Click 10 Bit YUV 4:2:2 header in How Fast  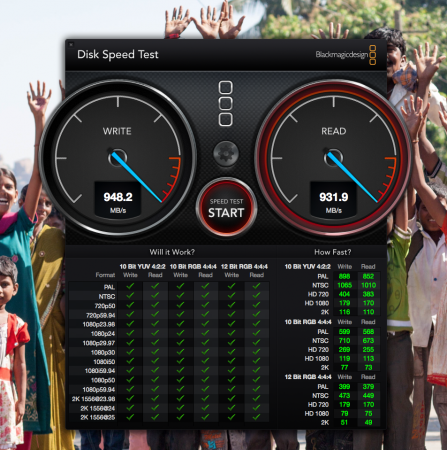(308, 267)
